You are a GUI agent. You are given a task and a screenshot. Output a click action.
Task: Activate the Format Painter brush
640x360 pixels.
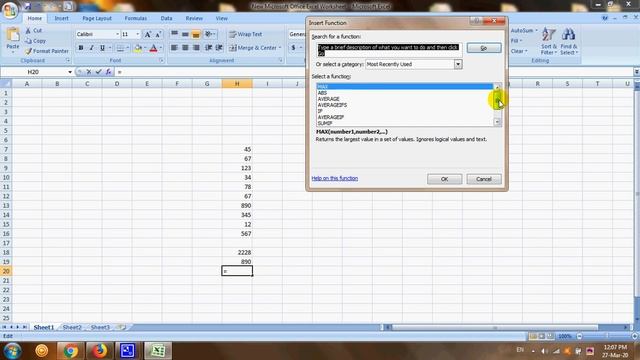(x=47, y=51)
